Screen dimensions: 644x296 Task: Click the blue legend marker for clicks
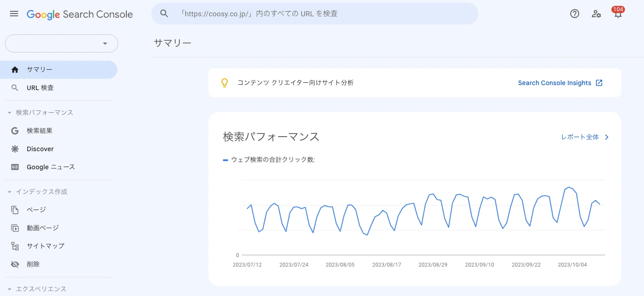tap(226, 160)
